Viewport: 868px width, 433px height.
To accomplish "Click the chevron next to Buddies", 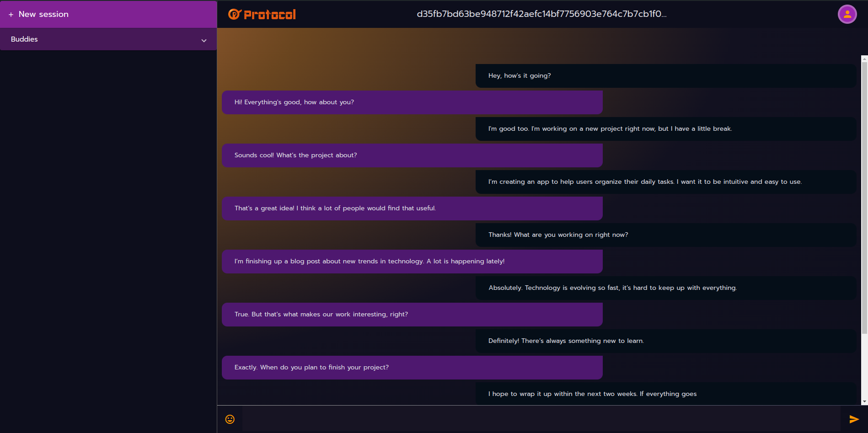I will click(204, 40).
